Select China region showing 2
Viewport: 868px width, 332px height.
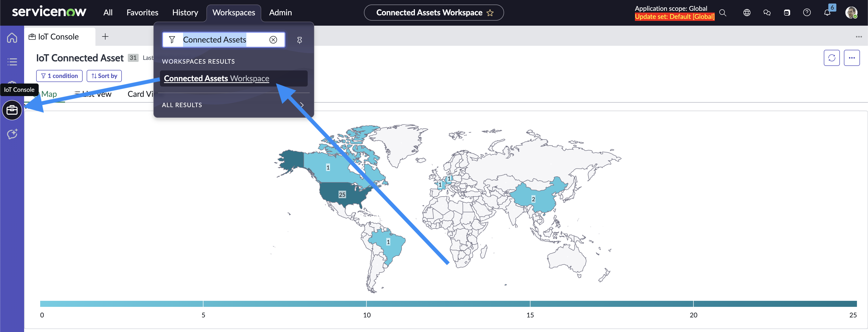[x=533, y=199]
